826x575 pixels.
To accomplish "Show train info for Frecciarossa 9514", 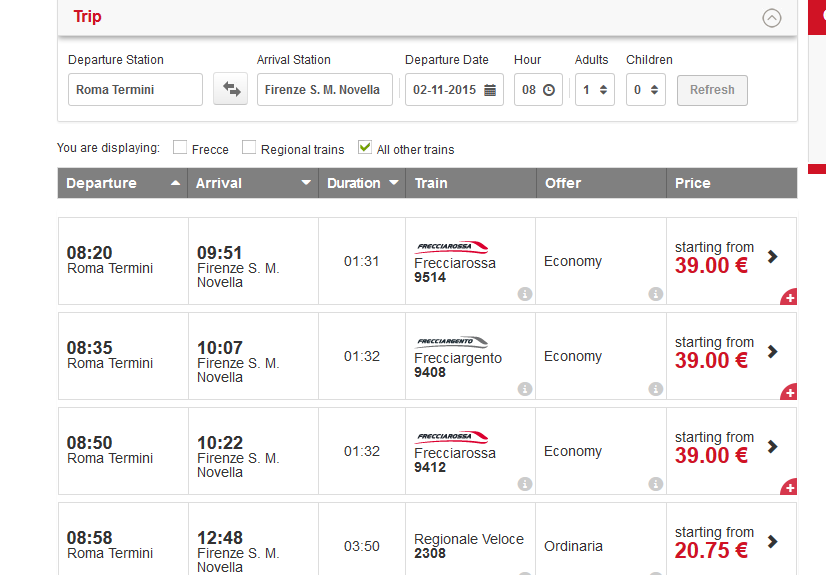I will click(525, 294).
